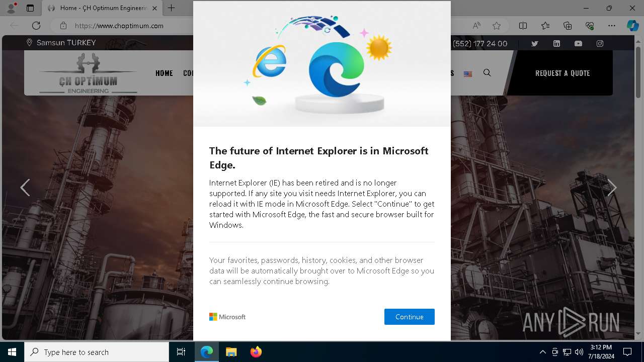Open volume control speaker icon
Image resolution: width=644 pixels, height=362 pixels.
point(579,352)
